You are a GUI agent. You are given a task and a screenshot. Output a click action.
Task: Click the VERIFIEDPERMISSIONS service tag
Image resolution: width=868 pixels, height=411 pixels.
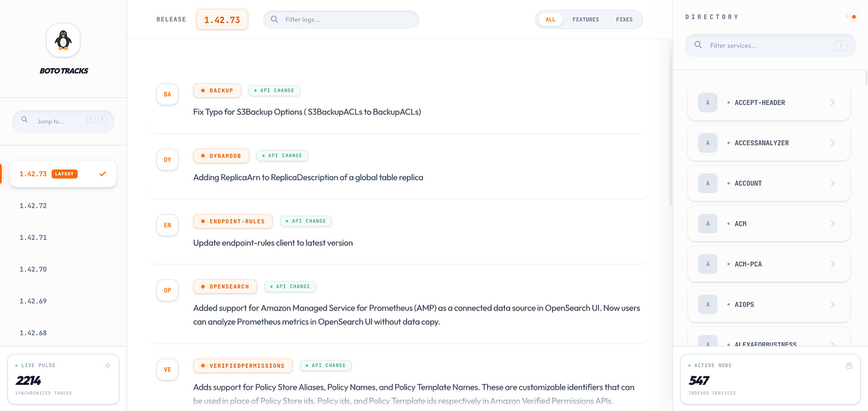(x=243, y=366)
